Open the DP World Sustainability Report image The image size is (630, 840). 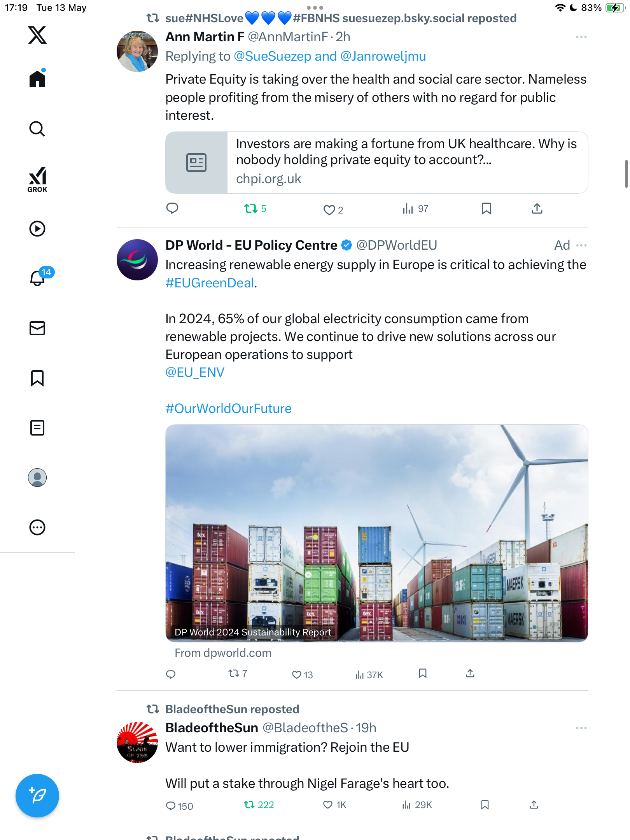pos(376,533)
